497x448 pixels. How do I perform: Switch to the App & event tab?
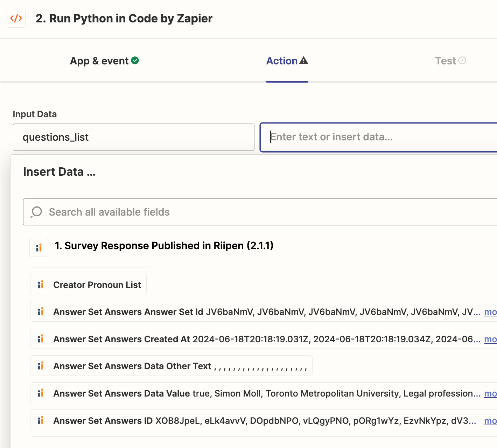click(x=104, y=61)
